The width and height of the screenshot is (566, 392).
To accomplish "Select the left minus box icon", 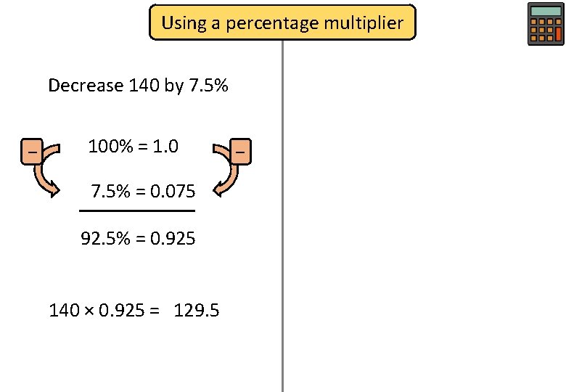I will (32, 152).
